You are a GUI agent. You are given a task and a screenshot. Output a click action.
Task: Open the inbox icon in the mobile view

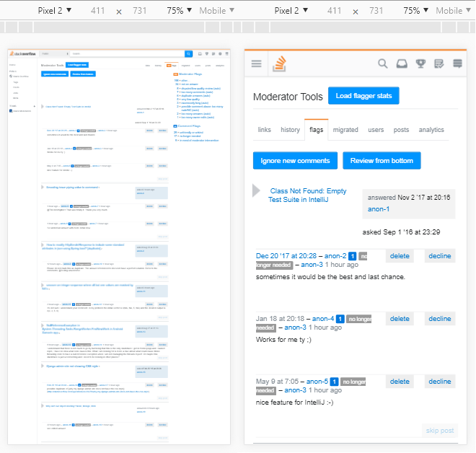click(x=402, y=63)
